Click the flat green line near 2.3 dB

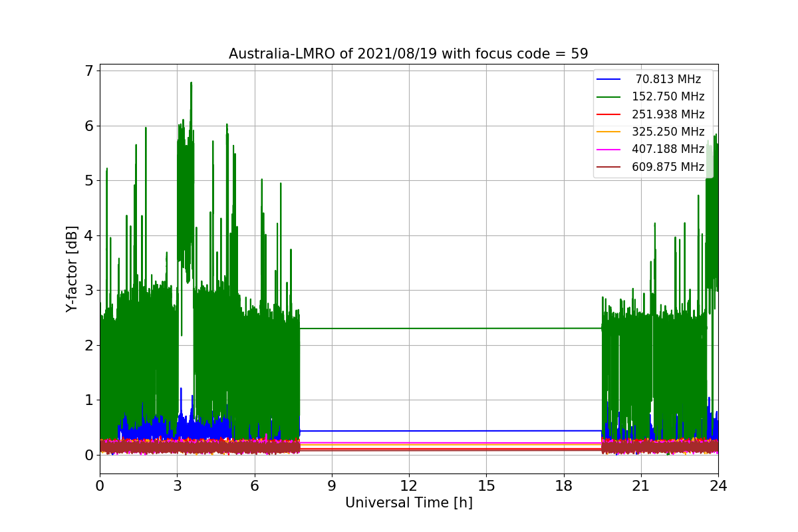(451, 329)
